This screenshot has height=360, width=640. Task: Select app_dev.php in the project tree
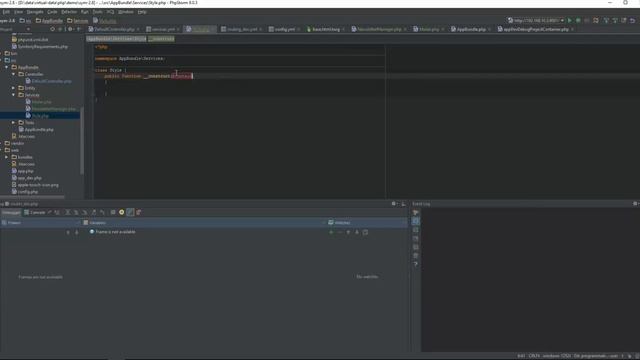pyautogui.click(x=27, y=178)
